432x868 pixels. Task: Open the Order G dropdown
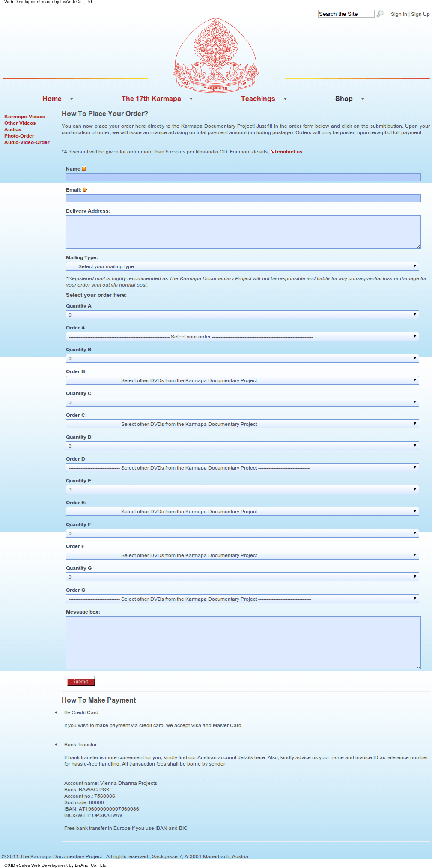tap(242, 599)
